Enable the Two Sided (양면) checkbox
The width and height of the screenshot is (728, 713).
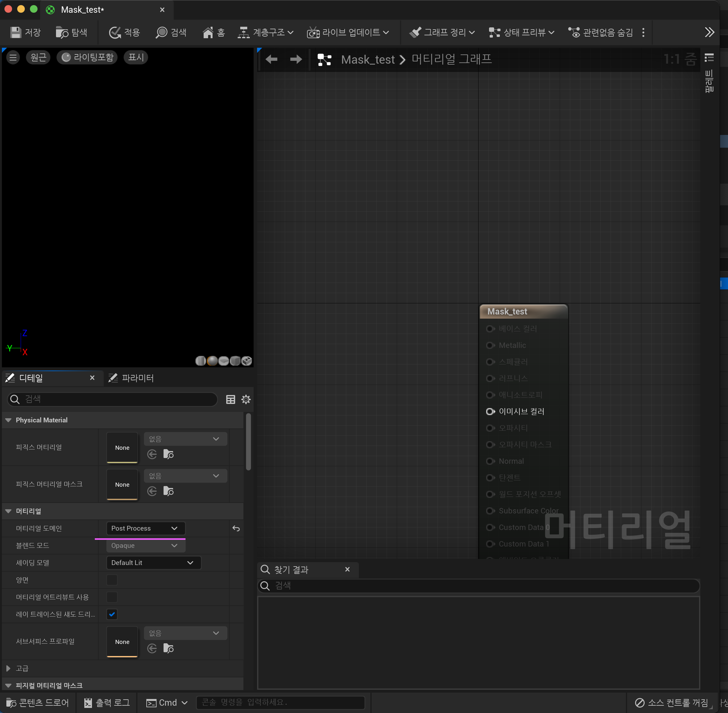point(112,580)
